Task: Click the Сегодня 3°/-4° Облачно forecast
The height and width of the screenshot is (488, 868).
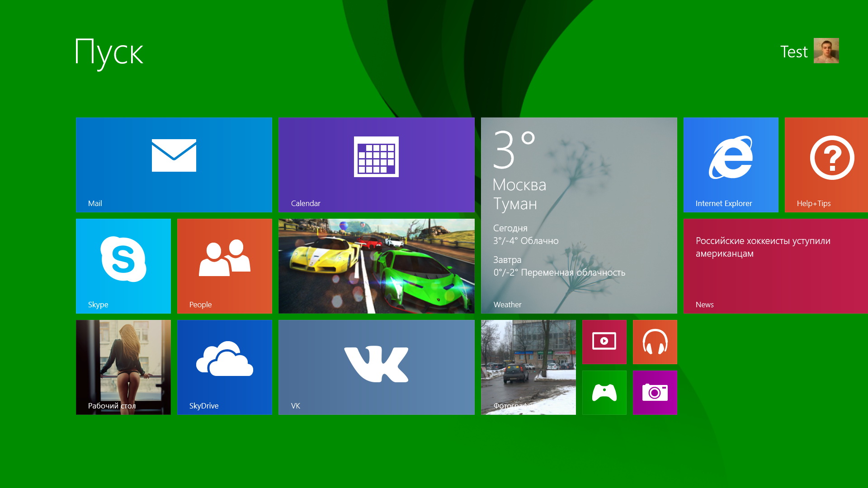Action: coord(526,235)
